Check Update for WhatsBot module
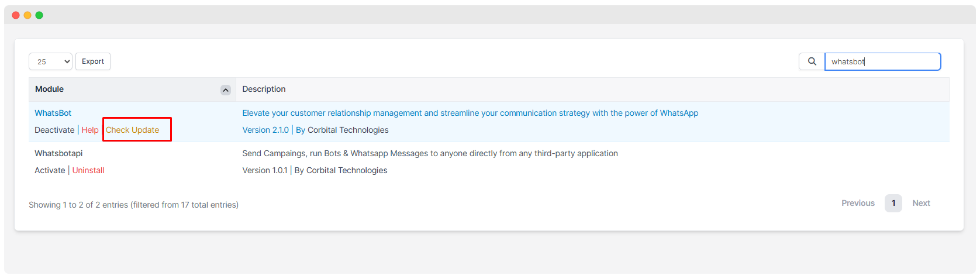 coord(133,130)
